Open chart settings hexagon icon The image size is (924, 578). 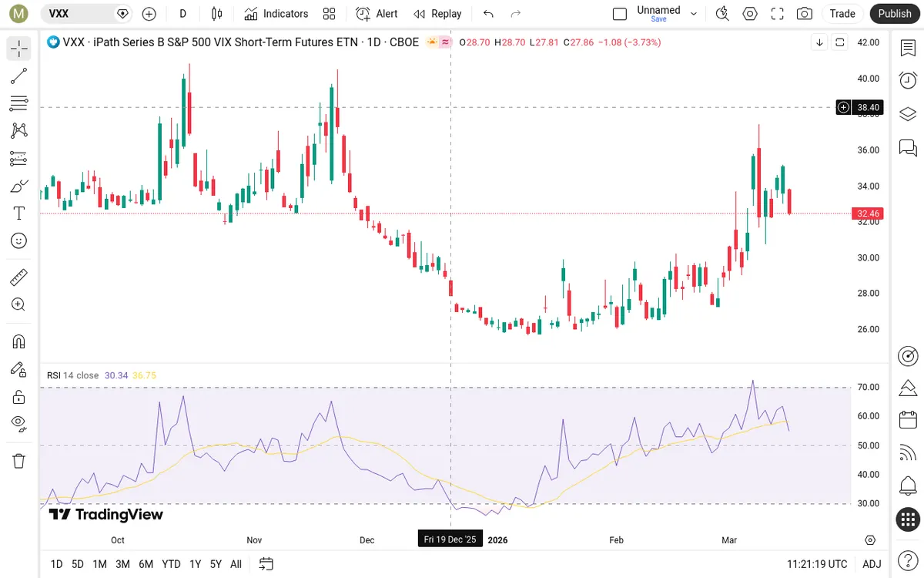click(x=750, y=14)
